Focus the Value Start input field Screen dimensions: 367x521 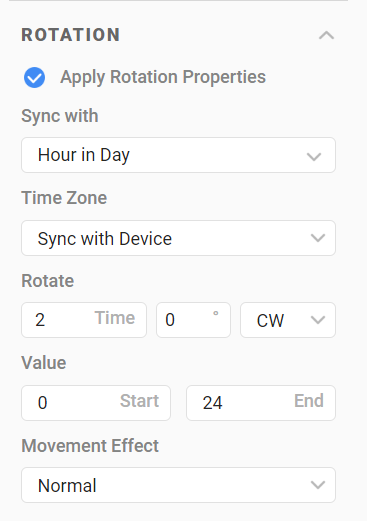96,403
